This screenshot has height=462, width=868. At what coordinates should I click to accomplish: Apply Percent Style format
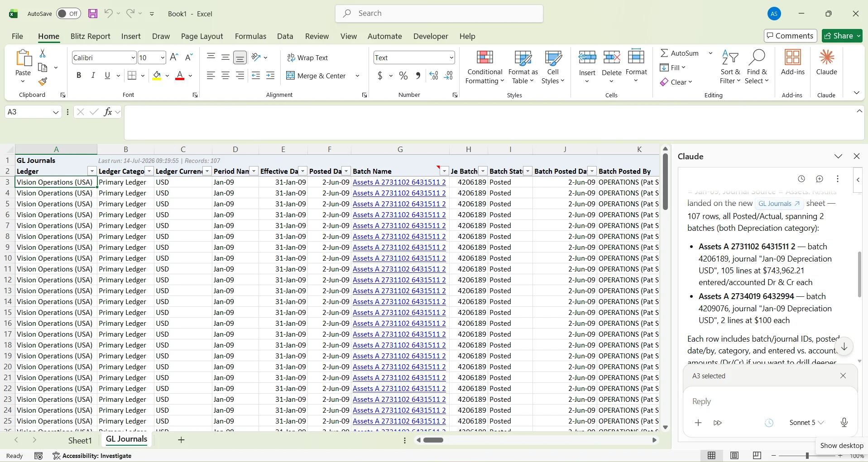[x=403, y=76]
